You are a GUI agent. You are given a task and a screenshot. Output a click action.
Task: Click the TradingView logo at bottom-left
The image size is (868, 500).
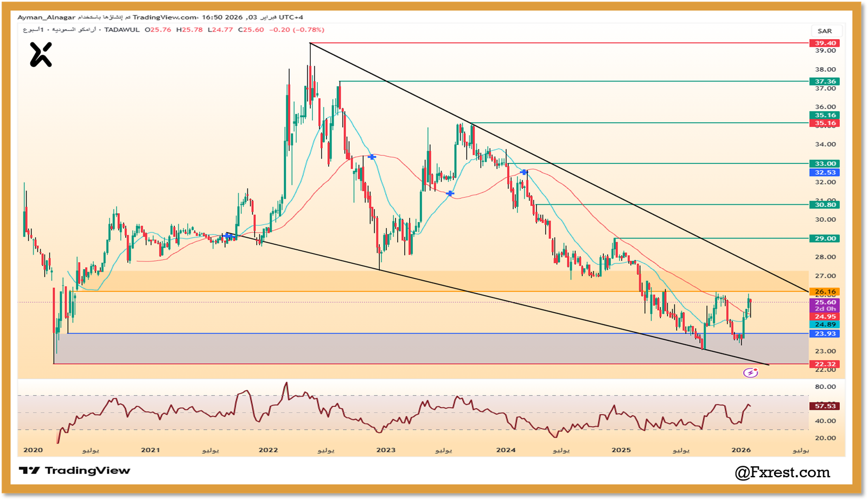point(75,471)
